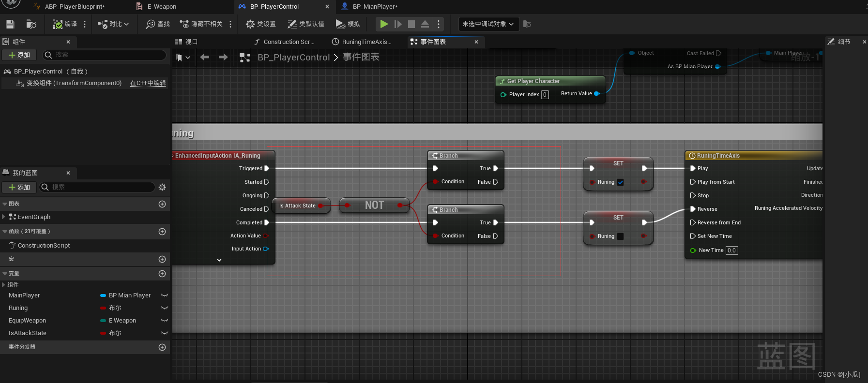The height and width of the screenshot is (383, 868).
Task: Add event dispatcher with plus icon
Action: (x=162, y=347)
